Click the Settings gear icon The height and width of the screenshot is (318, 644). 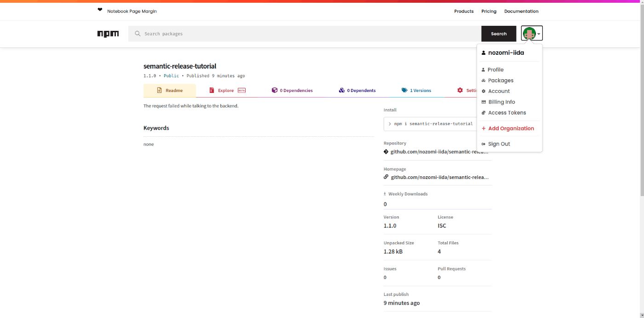click(x=460, y=90)
